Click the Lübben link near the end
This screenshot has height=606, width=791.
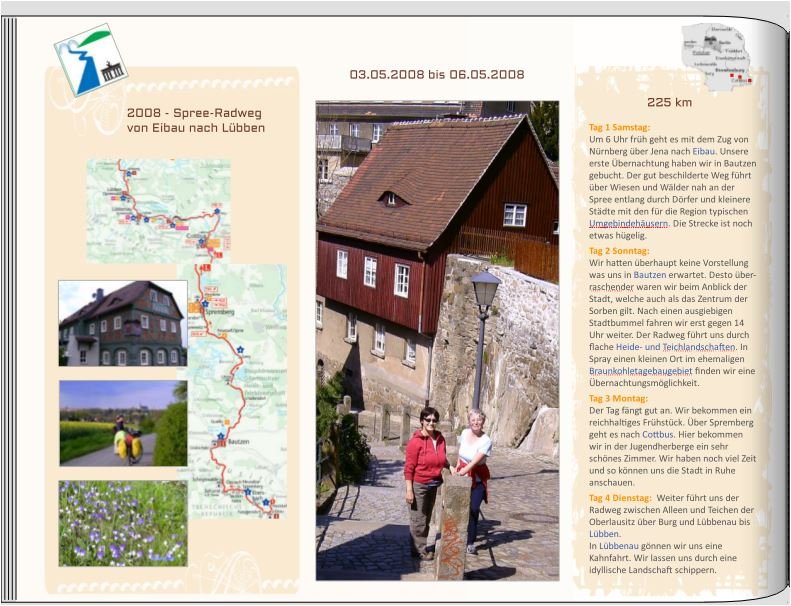pos(604,534)
